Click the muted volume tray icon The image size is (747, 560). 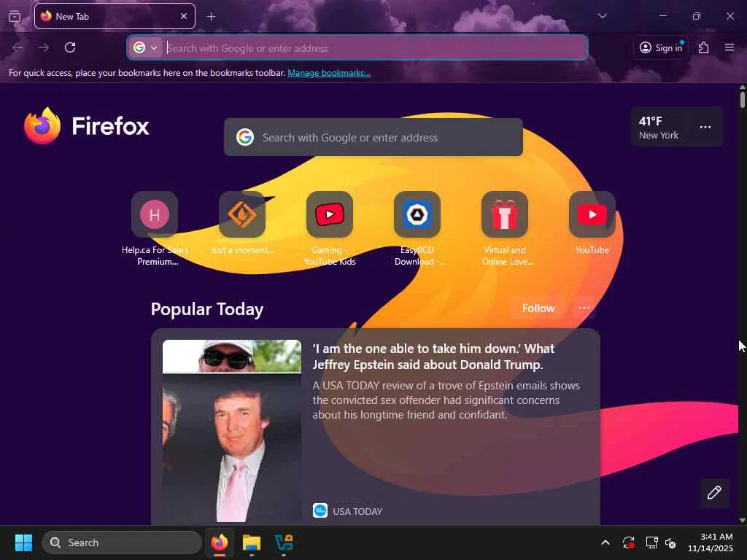(x=670, y=542)
